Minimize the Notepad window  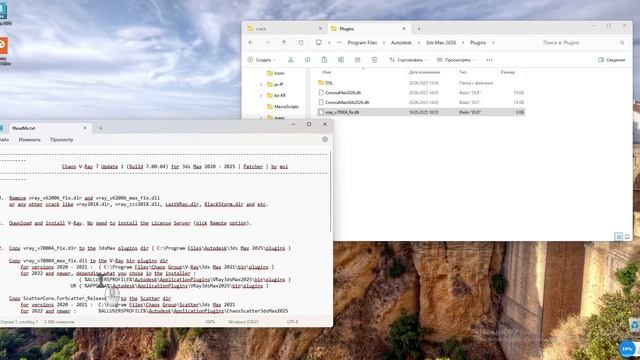[x=293, y=124]
